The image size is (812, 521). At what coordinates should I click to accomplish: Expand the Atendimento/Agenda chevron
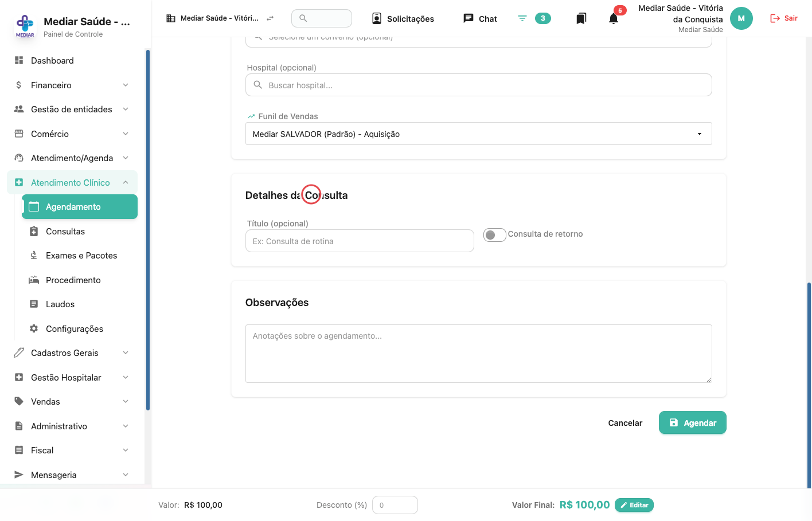pyautogui.click(x=126, y=158)
